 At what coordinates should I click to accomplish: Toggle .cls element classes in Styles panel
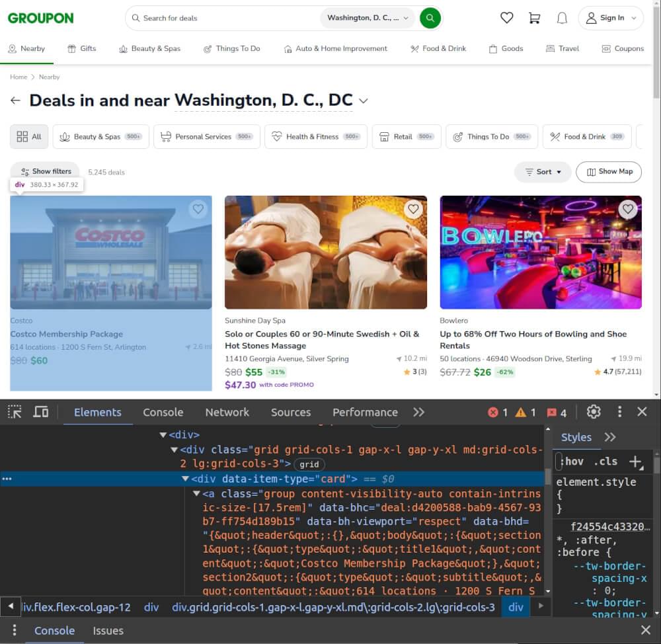(x=606, y=461)
